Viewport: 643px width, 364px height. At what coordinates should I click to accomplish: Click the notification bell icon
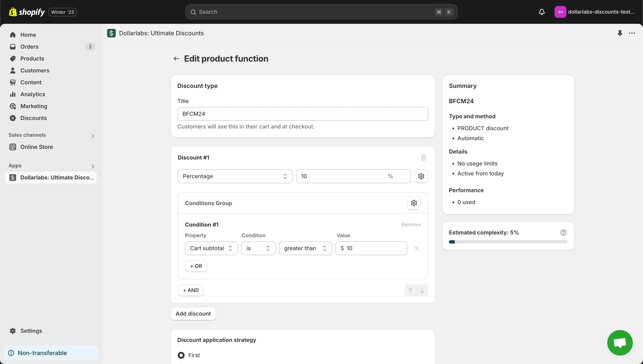coord(541,12)
